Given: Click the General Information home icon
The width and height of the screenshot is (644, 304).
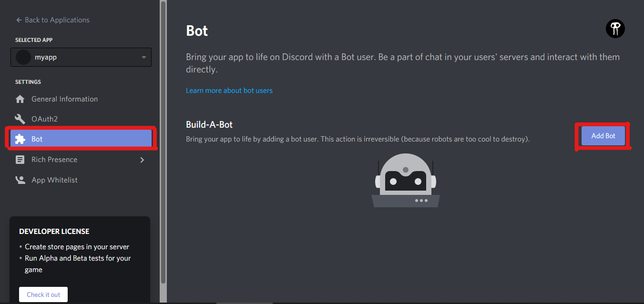Looking at the screenshot, I should pyautogui.click(x=20, y=99).
